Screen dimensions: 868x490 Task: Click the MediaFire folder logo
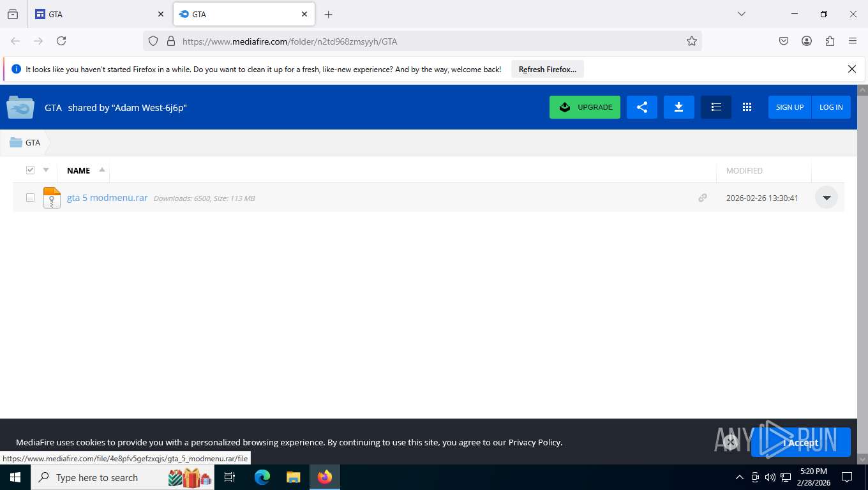pos(20,107)
